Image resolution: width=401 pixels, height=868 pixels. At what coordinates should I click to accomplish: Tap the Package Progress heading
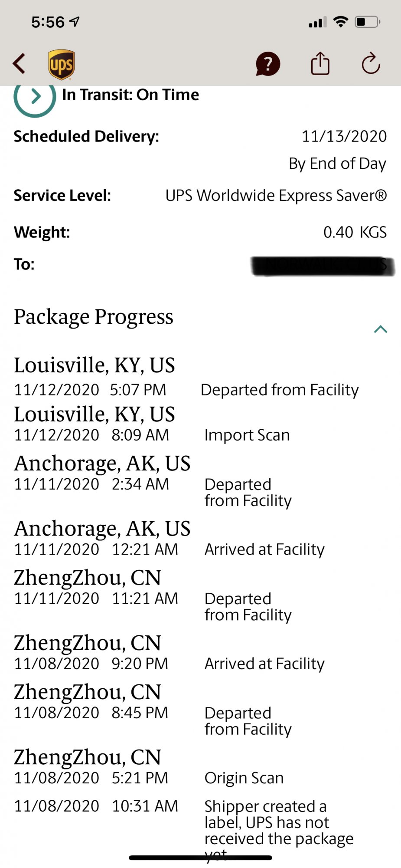pyautogui.click(x=94, y=317)
